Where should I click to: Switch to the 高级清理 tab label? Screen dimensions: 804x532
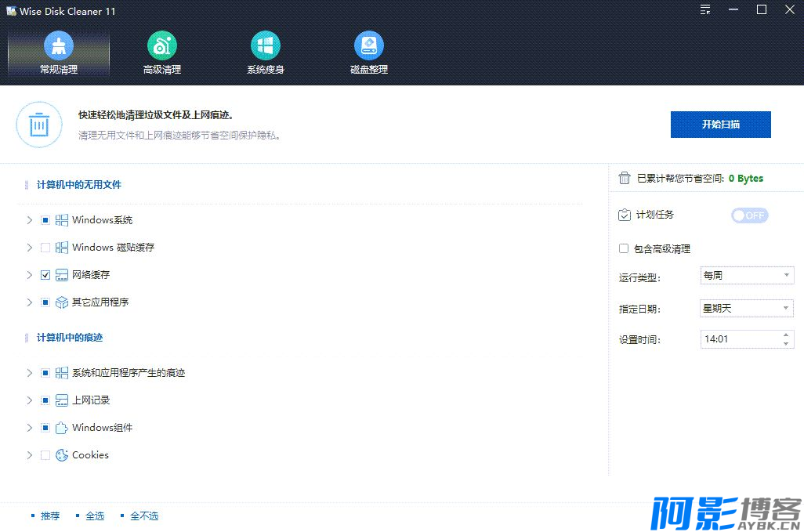tap(162, 70)
